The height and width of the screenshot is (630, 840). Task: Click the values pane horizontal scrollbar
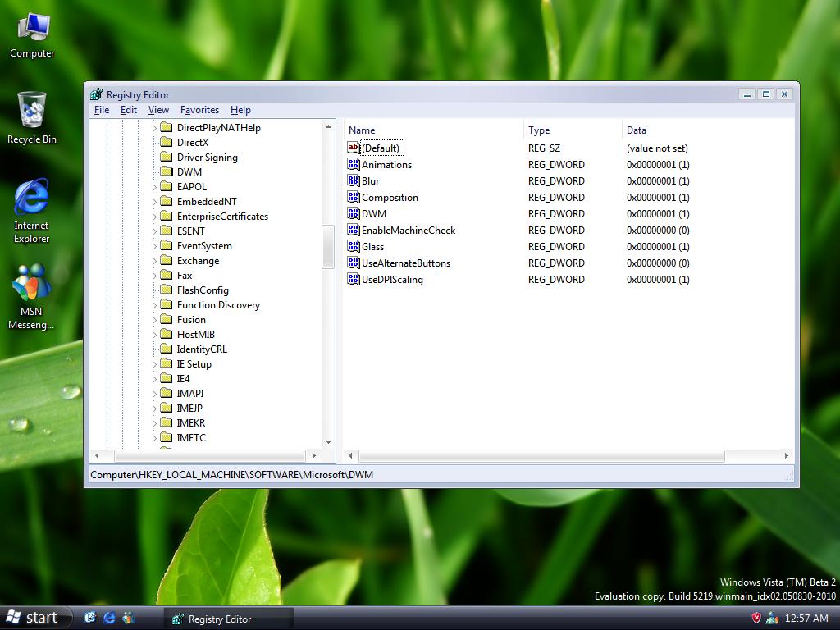(541, 455)
